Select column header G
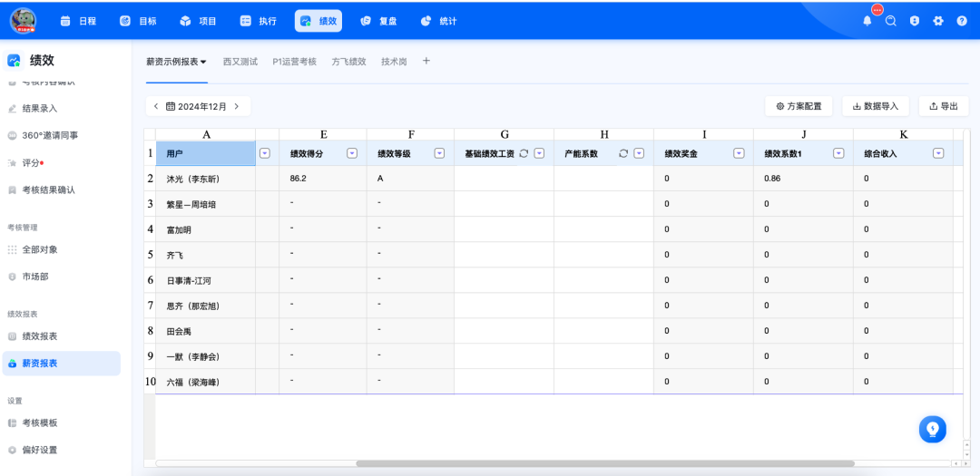 point(504,134)
